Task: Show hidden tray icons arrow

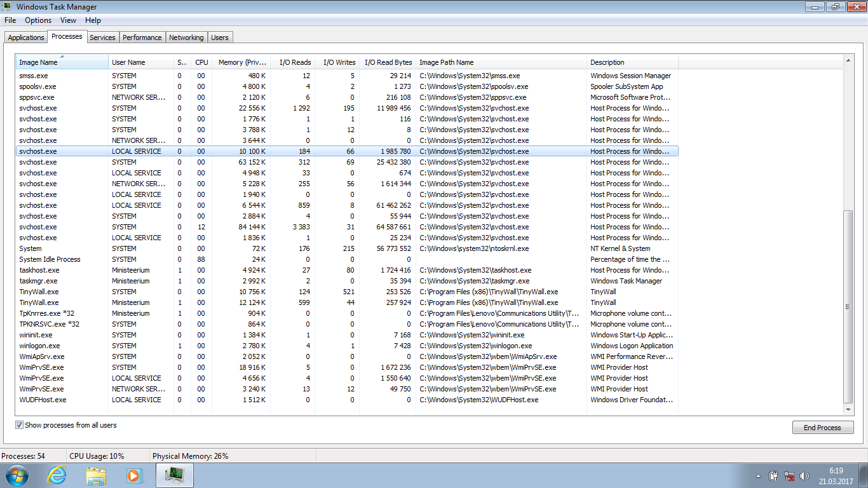Action: [x=758, y=475]
